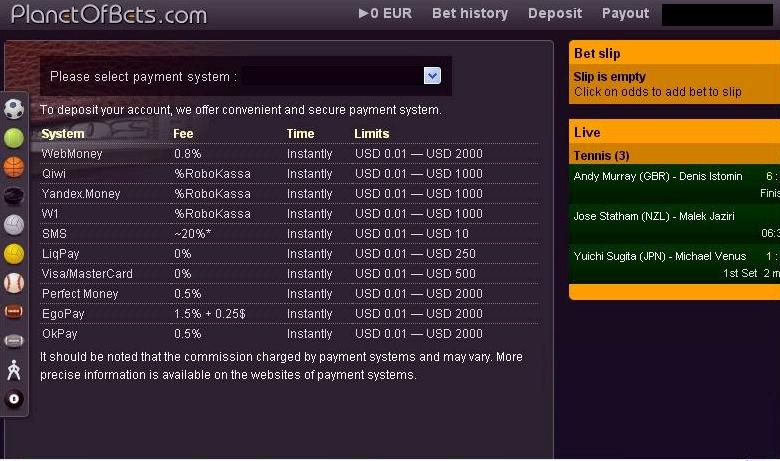Open the Bet history page
The height and width of the screenshot is (461, 780).
pyautogui.click(x=470, y=13)
